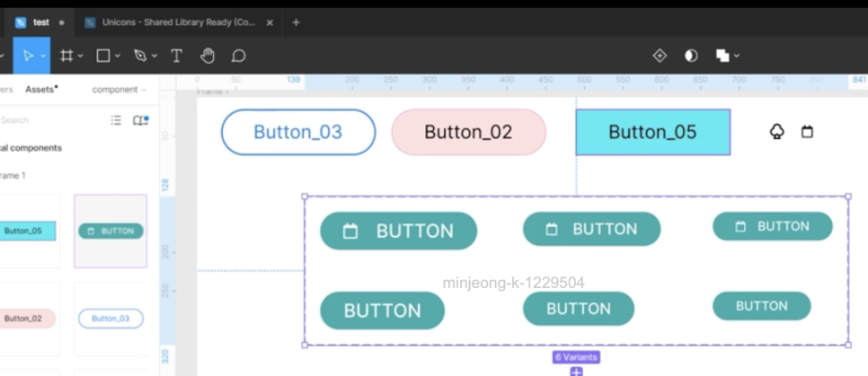Open a new tab with plus icon

click(x=296, y=22)
